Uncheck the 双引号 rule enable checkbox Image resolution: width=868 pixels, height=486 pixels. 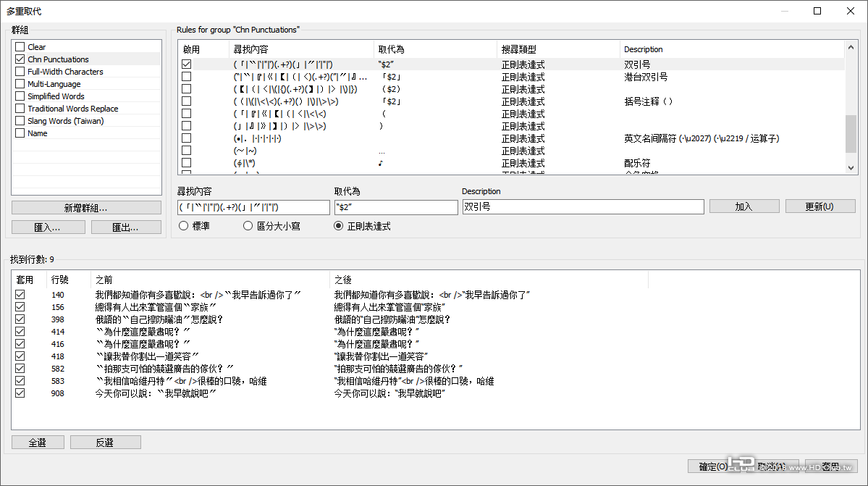[x=187, y=64]
